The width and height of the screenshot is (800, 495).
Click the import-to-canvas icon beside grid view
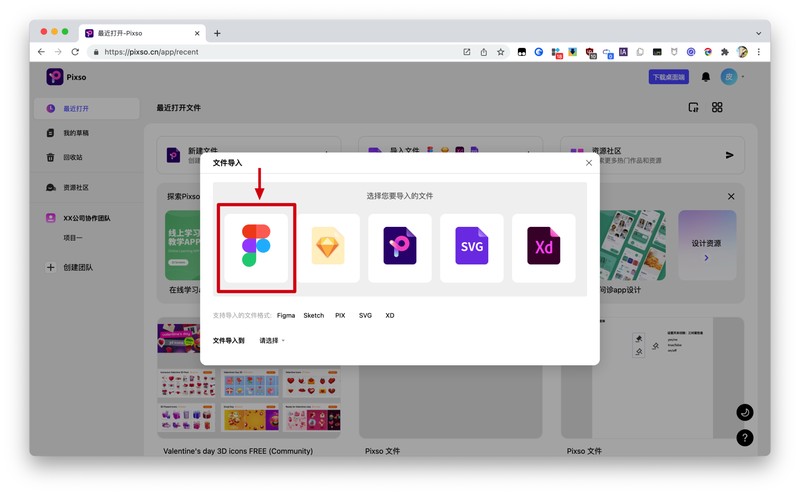693,107
